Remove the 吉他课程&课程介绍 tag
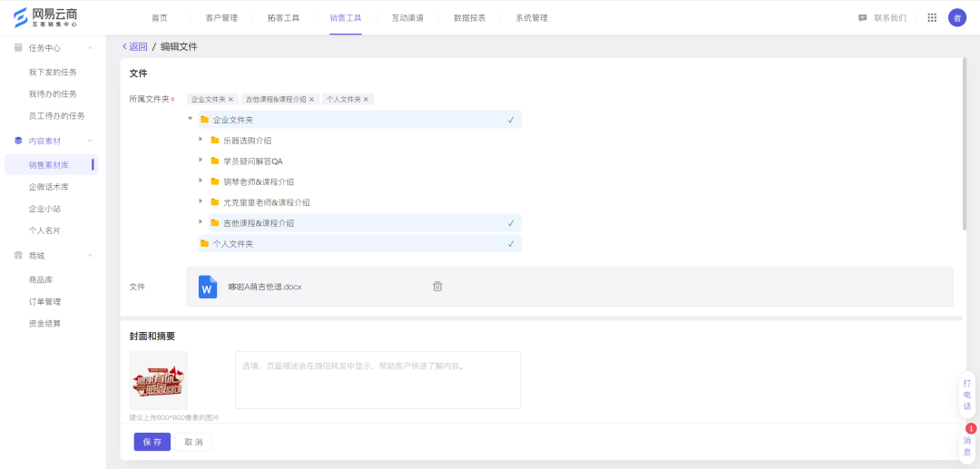Screen dimensions: 980x469 (x=312, y=99)
